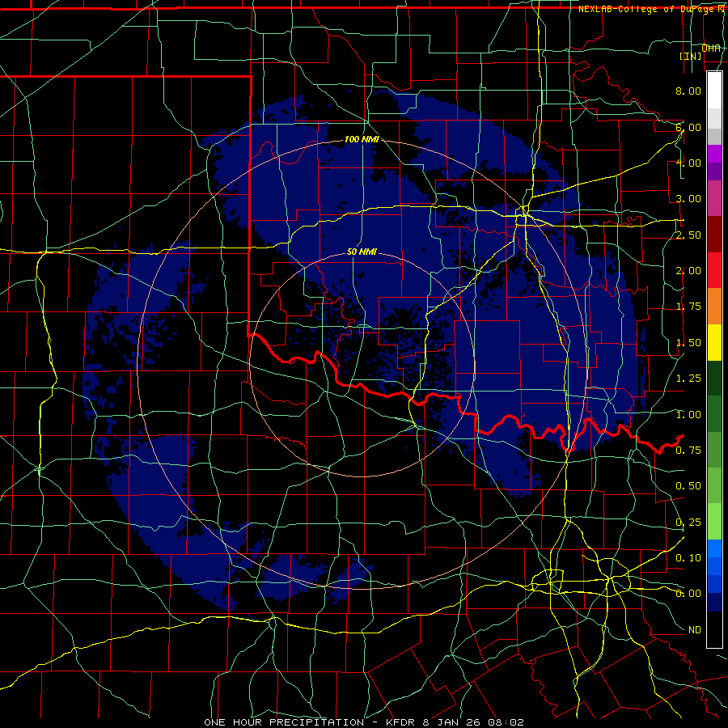
Task: Click the 6.00 legend value
Action: tap(688, 127)
